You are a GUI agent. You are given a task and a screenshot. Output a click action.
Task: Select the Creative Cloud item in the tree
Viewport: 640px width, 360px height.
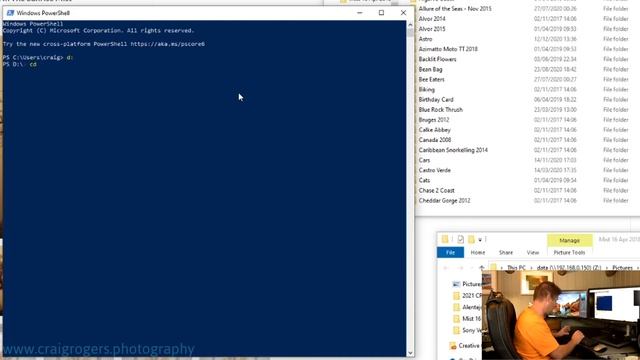[469, 346]
